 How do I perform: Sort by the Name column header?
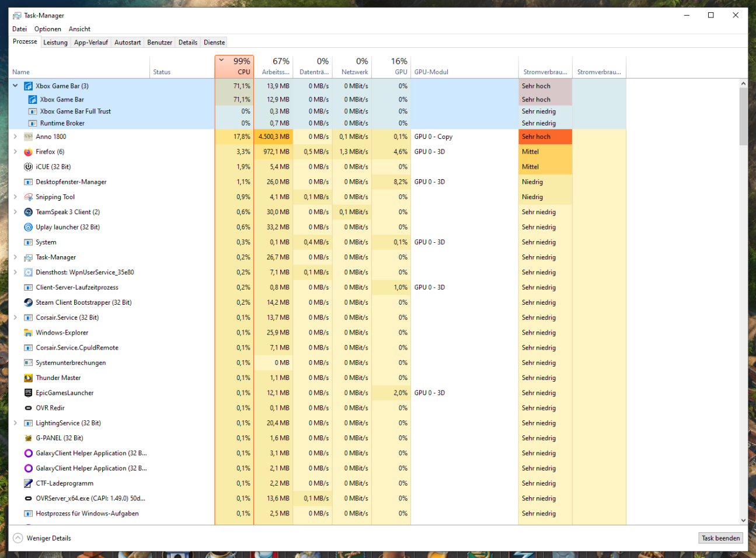(79, 67)
